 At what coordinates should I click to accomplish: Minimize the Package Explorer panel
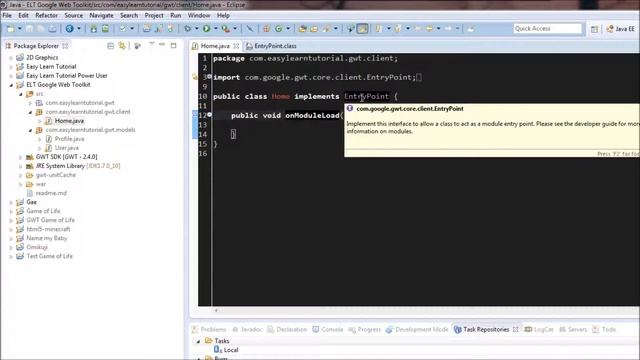click(x=162, y=44)
